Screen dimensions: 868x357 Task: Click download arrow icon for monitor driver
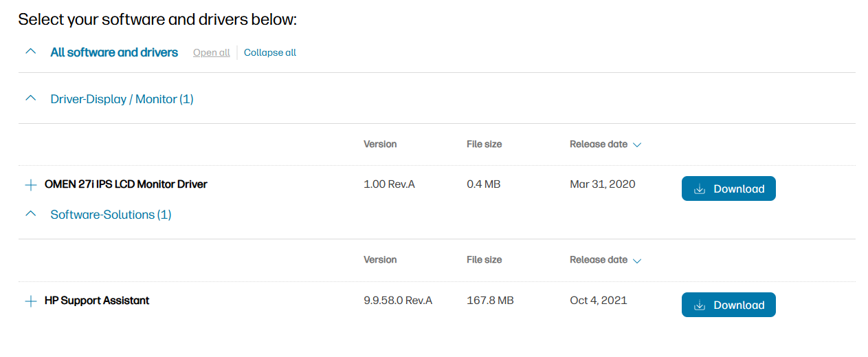[x=700, y=189]
